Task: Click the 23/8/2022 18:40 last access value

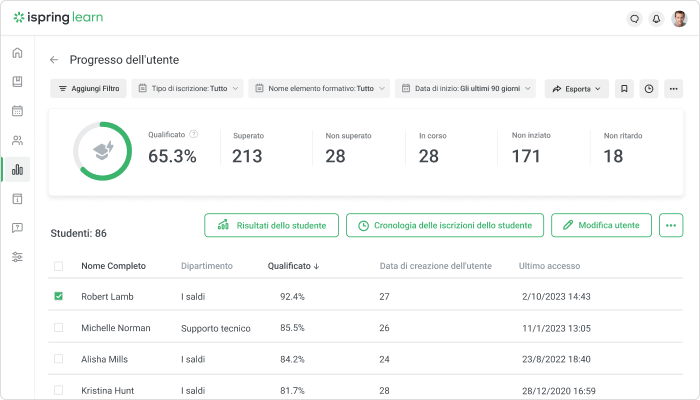Action: click(556, 359)
